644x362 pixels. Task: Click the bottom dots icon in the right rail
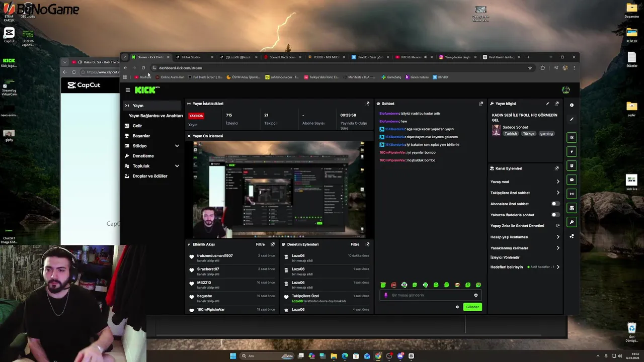[572, 236]
